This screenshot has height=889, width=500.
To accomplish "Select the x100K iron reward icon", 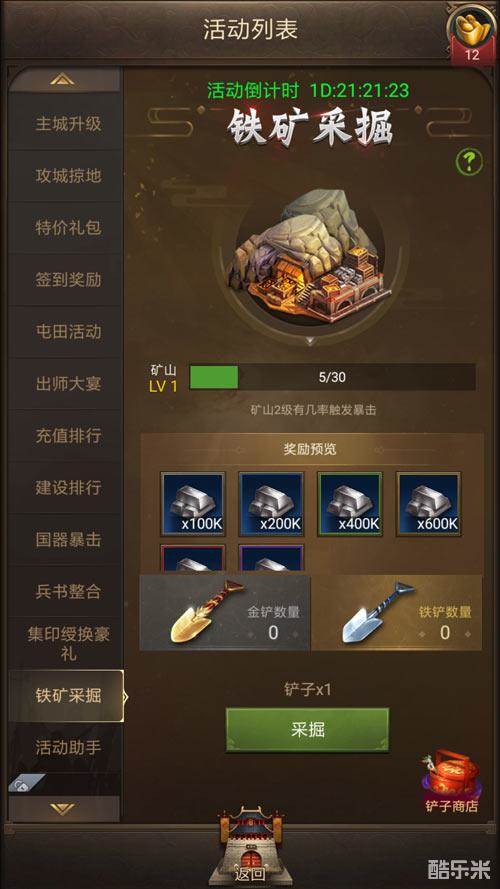I will coord(193,503).
